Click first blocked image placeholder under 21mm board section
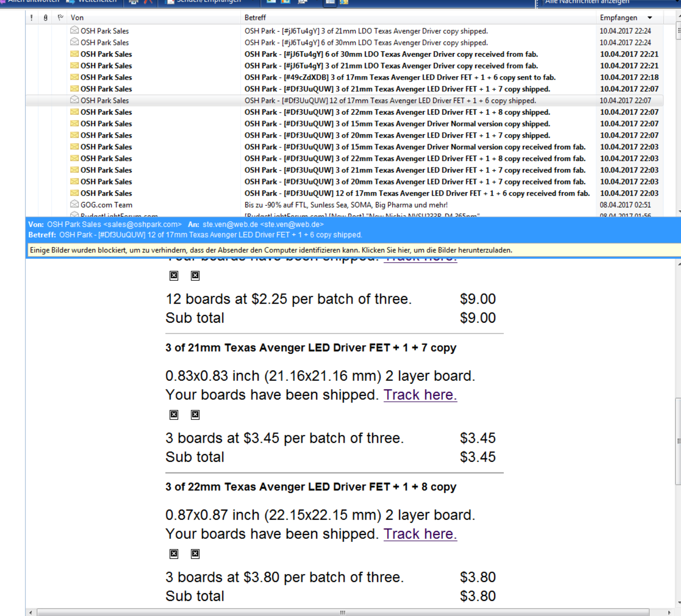 click(174, 414)
